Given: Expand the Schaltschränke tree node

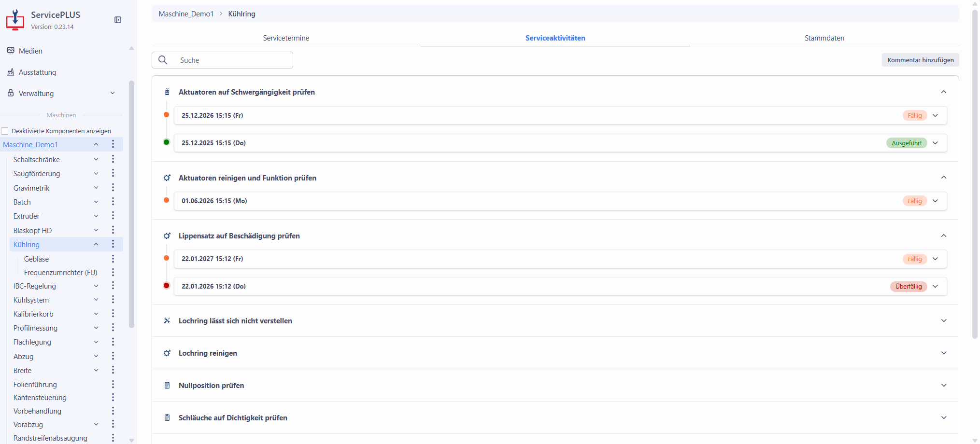Looking at the screenshot, I should [96, 159].
